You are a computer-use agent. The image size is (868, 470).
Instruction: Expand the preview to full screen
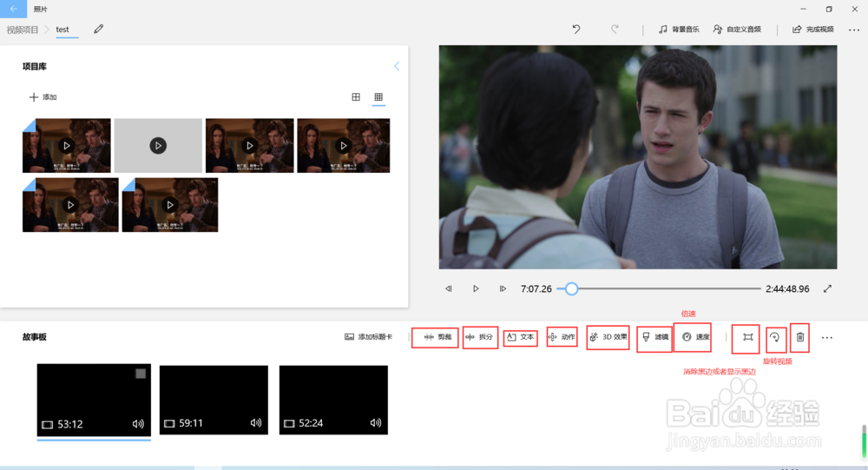(x=827, y=288)
